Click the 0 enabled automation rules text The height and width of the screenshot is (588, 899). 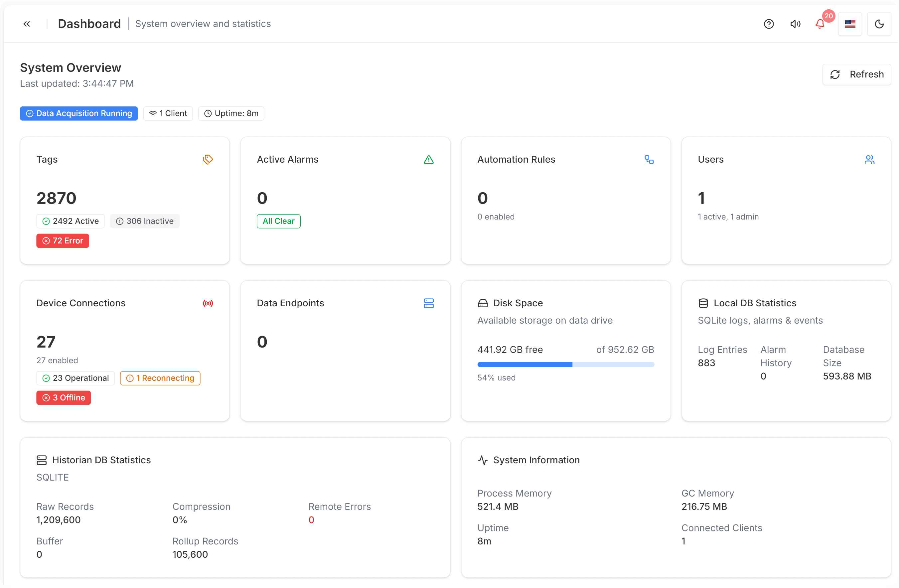point(496,217)
